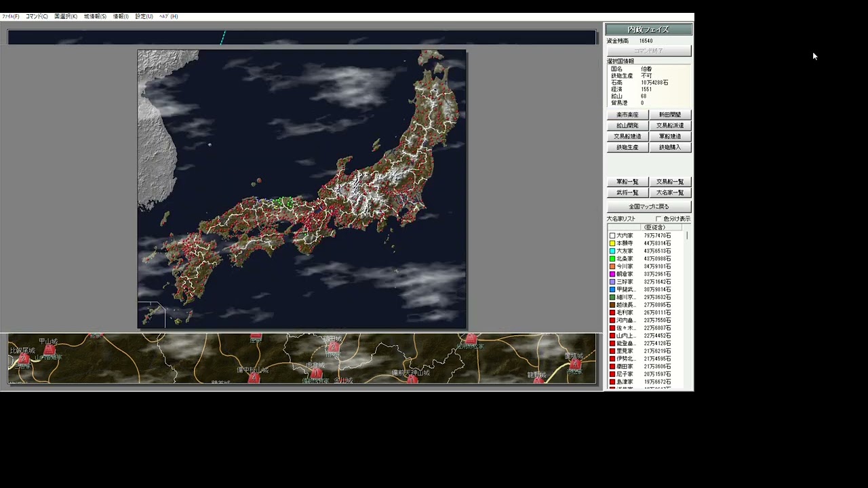Click the orange swatch for 今川家
868x488 pixels.
point(612,266)
